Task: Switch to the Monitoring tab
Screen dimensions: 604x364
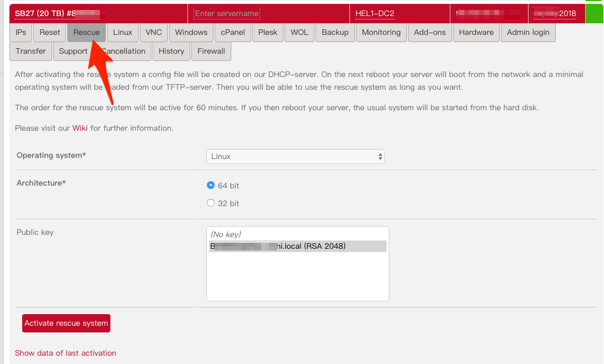Action: pyautogui.click(x=381, y=33)
